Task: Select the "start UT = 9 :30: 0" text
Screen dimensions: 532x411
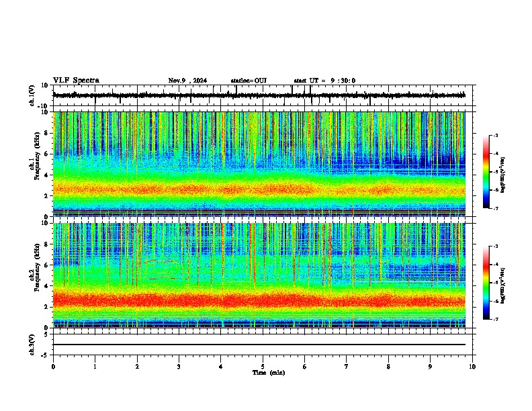Action: point(324,81)
